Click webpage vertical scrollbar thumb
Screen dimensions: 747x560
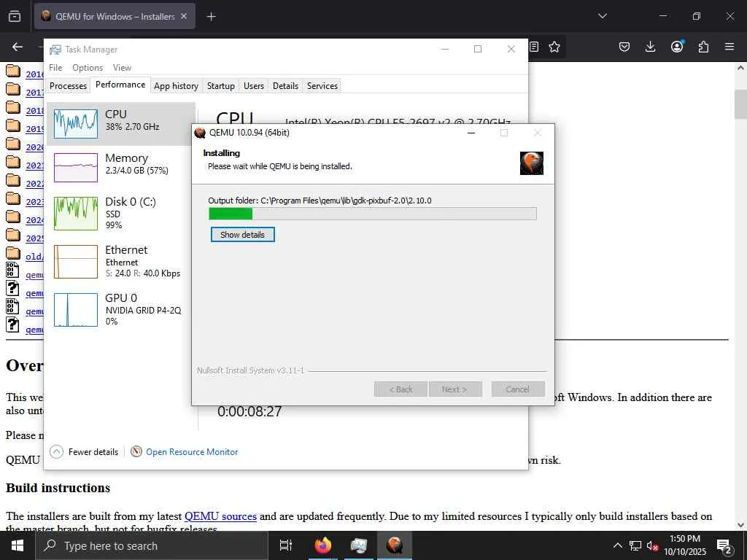[x=740, y=104]
